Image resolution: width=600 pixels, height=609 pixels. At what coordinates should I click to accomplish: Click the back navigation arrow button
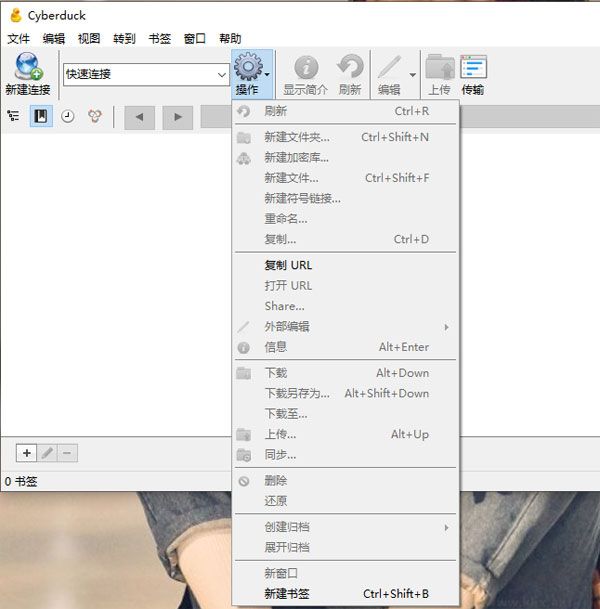139,117
